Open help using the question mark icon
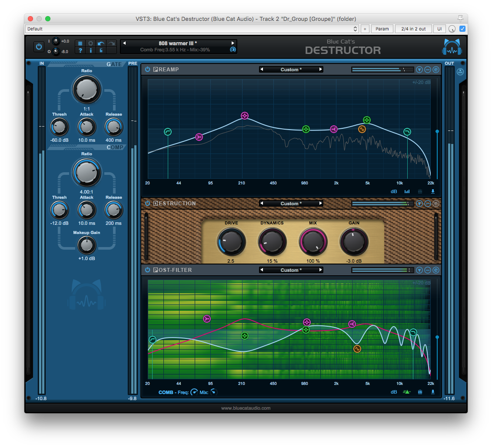492x448 pixels. pyautogui.click(x=80, y=50)
